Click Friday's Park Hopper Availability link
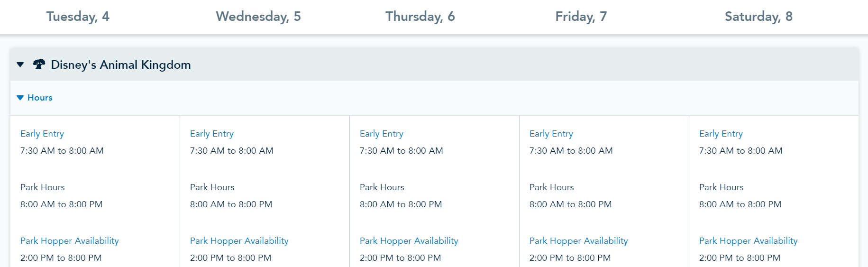The height and width of the screenshot is (267, 868). 579,241
